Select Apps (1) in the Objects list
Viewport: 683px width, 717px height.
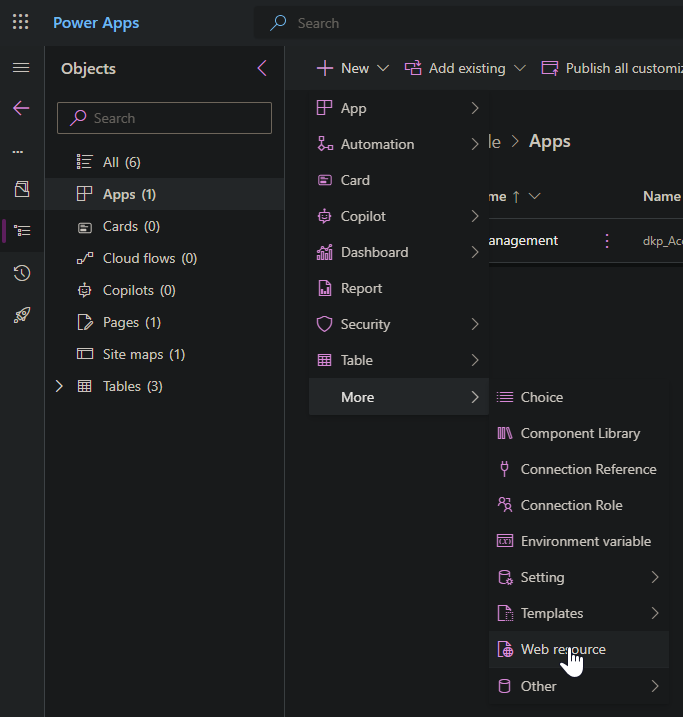[165, 194]
